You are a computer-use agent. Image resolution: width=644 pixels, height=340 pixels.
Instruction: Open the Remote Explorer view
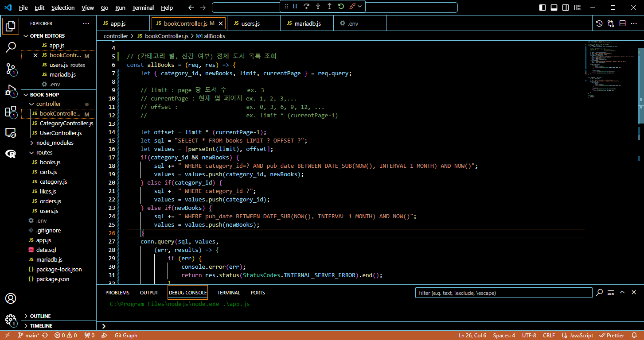point(11,133)
